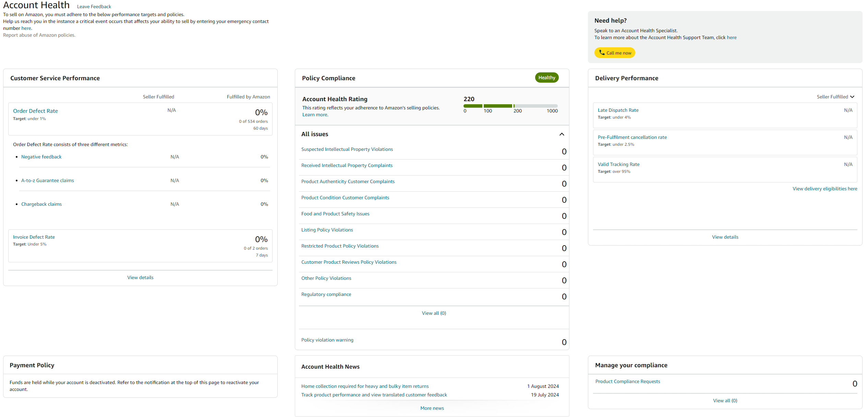The width and height of the screenshot is (868, 417).
Task: Open A-to-z Guarantee claims metric
Action: (x=48, y=180)
